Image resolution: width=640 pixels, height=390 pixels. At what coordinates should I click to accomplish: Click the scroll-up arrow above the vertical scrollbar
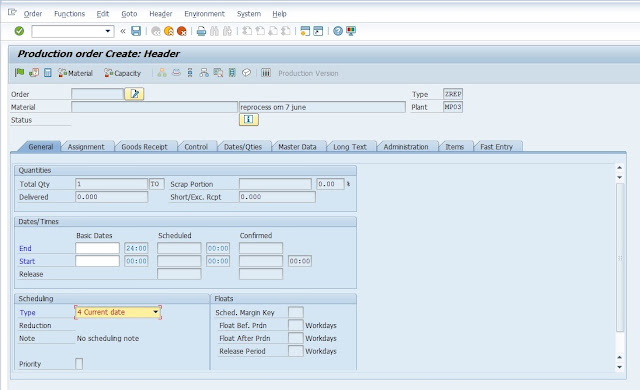tap(619, 168)
